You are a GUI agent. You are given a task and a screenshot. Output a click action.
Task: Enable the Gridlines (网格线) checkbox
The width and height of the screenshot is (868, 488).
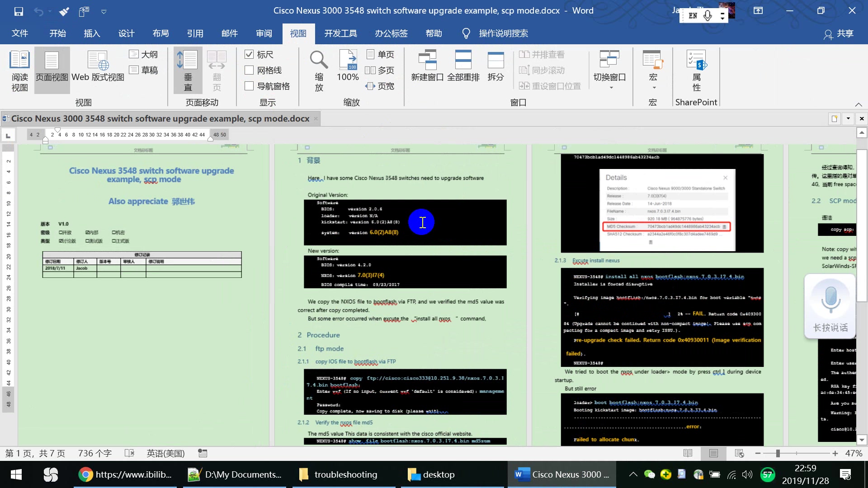(249, 70)
